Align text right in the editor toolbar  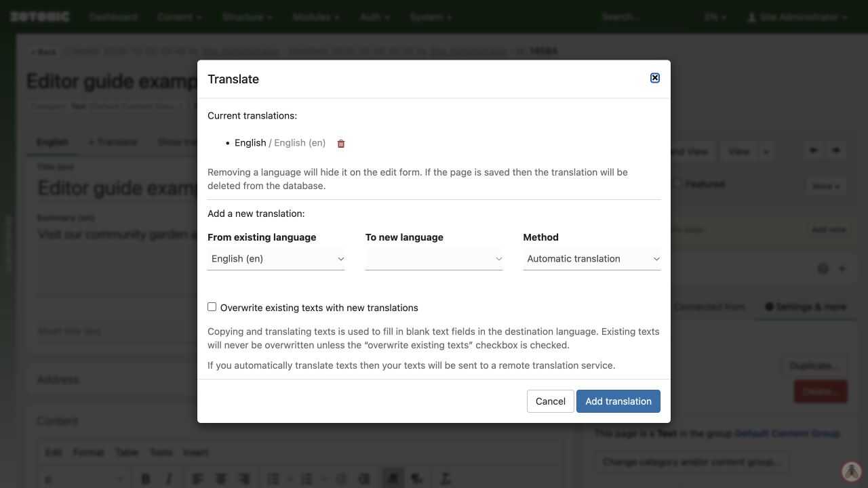click(244, 479)
